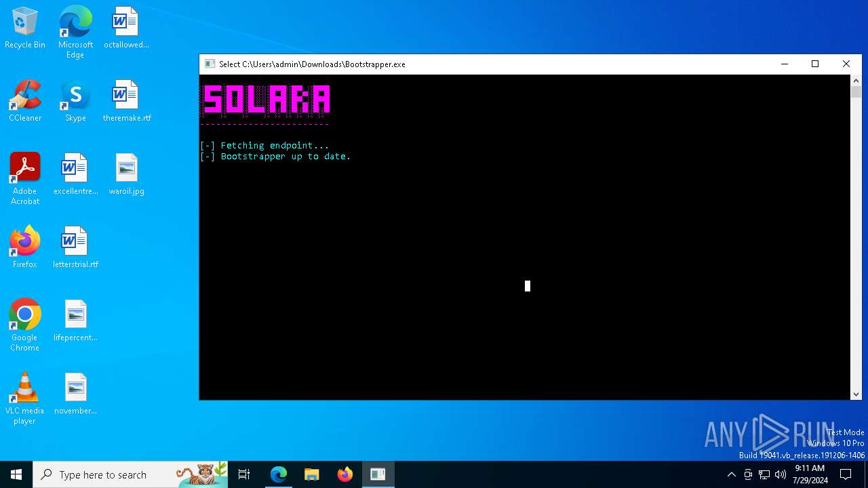
Task: Launch Skype from the desktop
Action: (x=75, y=101)
